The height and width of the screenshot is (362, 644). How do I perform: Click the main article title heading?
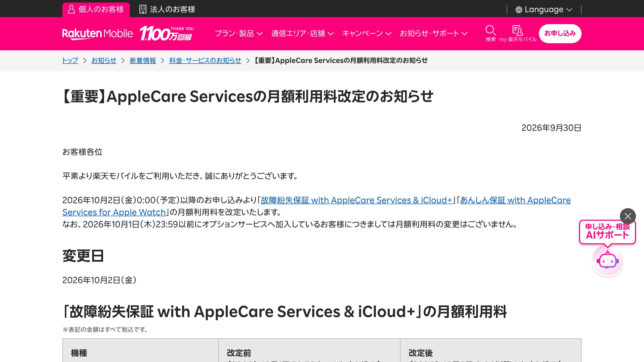click(x=248, y=97)
